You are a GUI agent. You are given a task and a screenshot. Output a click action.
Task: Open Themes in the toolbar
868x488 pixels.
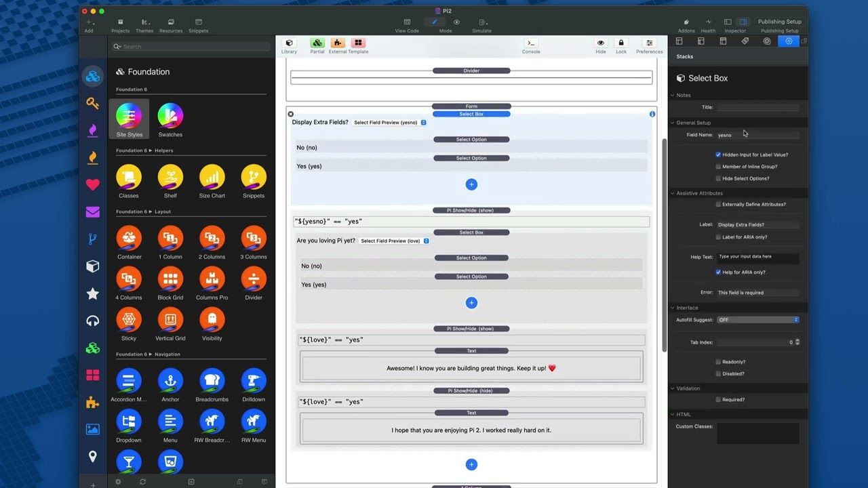(x=144, y=26)
